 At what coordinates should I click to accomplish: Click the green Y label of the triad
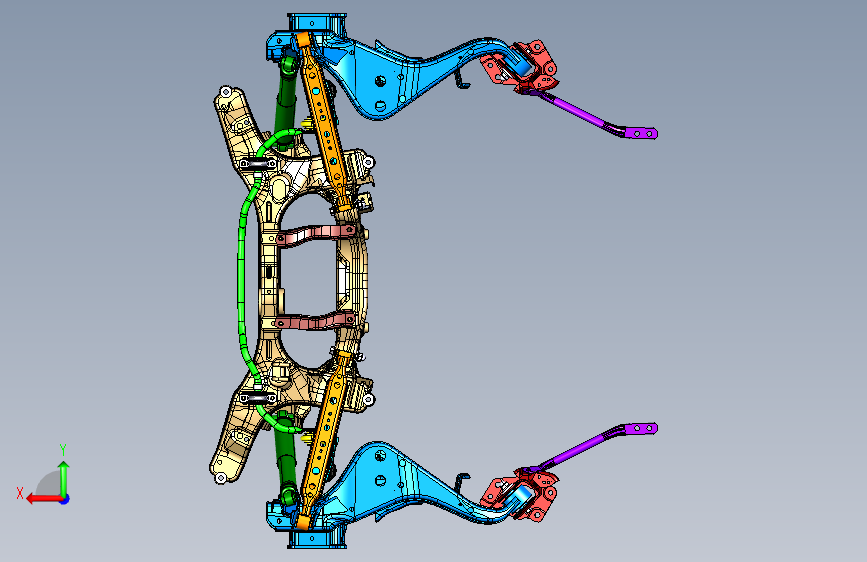tap(63, 449)
